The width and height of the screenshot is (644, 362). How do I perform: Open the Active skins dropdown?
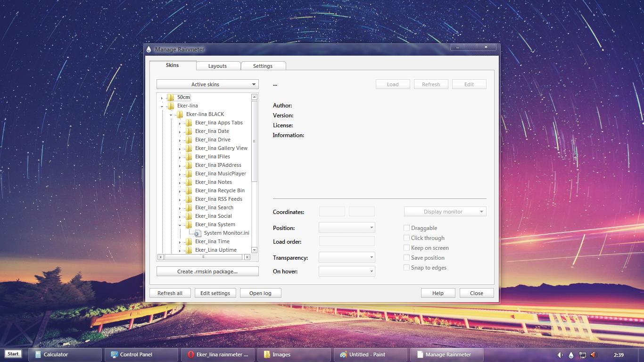[207, 84]
